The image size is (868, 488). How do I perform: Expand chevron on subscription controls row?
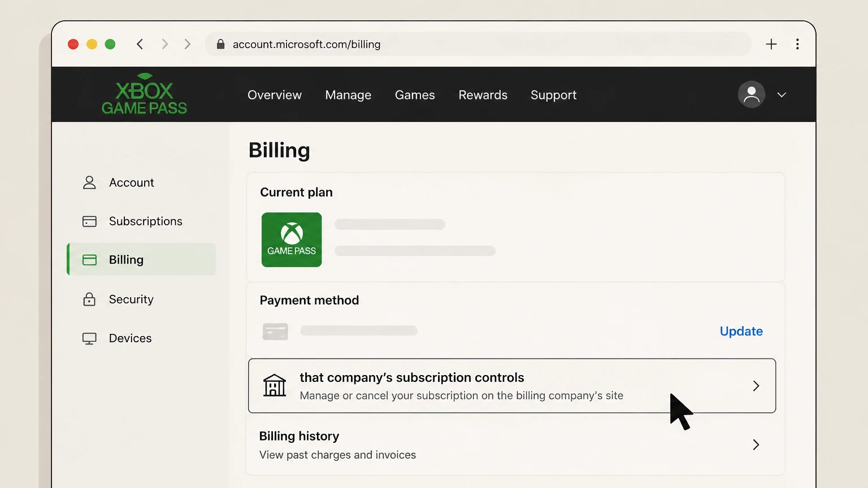(x=756, y=386)
